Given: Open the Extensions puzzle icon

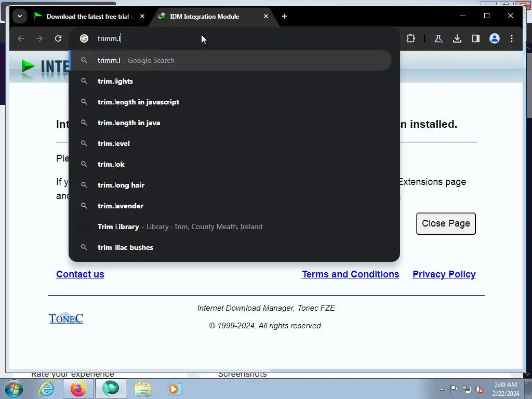Looking at the screenshot, I should 411,38.
